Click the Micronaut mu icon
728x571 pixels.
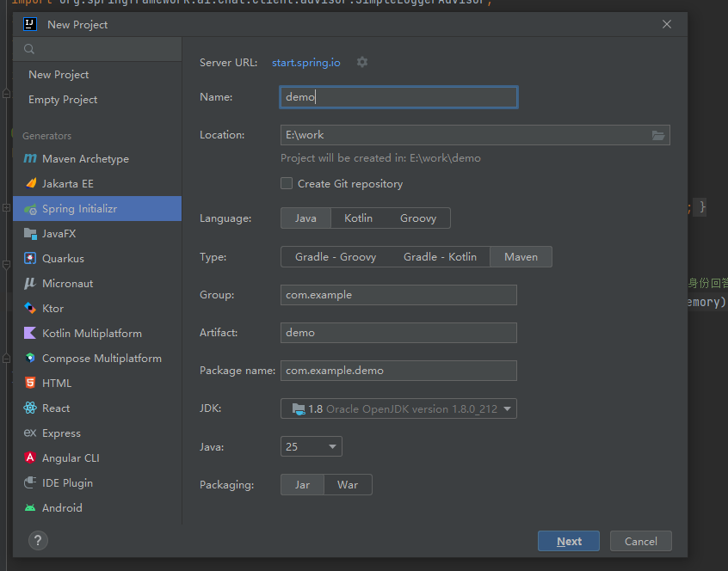tap(30, 284)
